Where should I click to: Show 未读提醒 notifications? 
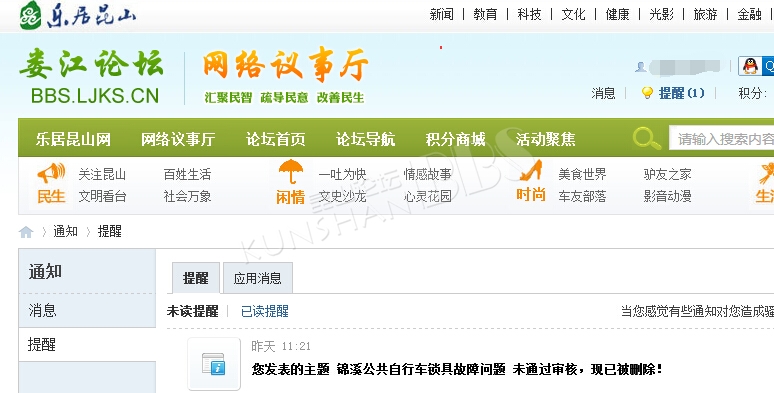pyautogui.click(x=193, y=312)
